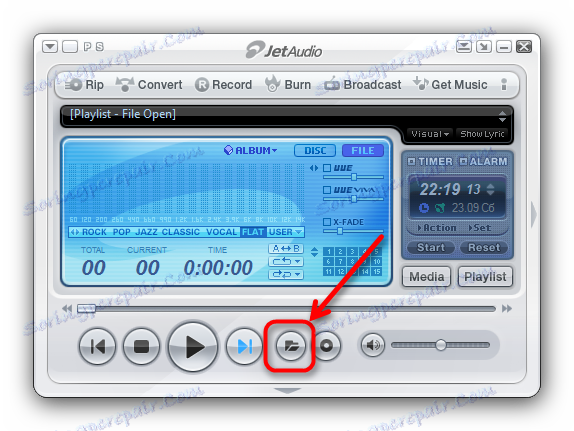Click the seek progress bar

286,309
